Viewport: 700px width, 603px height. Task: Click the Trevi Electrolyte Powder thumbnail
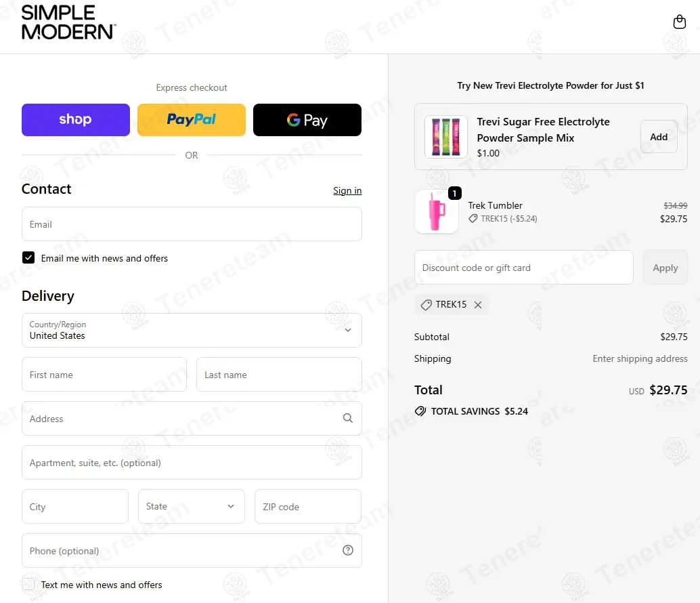point(446,137)
